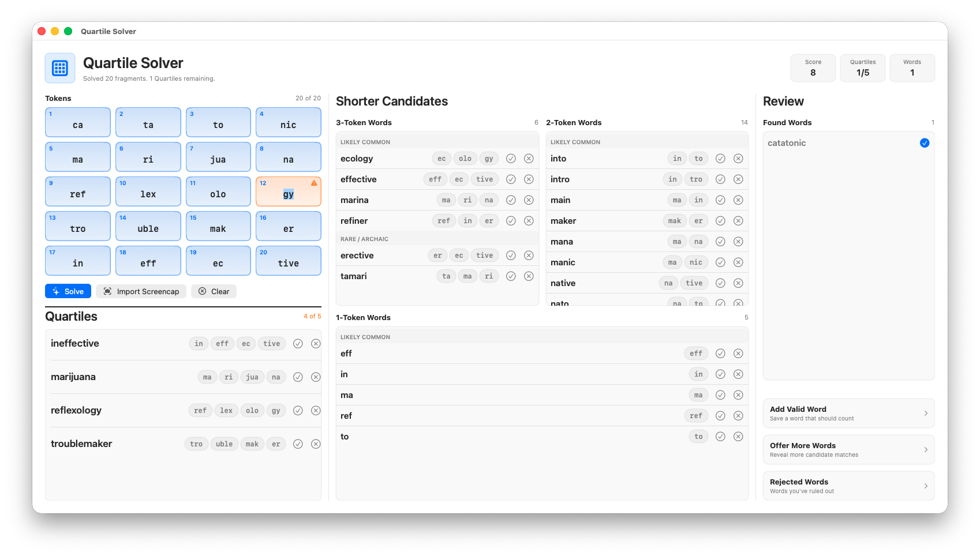Accept the 2-token word maker

coord(720,221)
